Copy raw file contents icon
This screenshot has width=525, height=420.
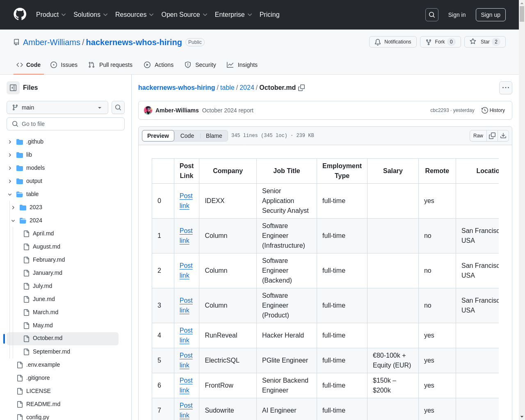492,136
